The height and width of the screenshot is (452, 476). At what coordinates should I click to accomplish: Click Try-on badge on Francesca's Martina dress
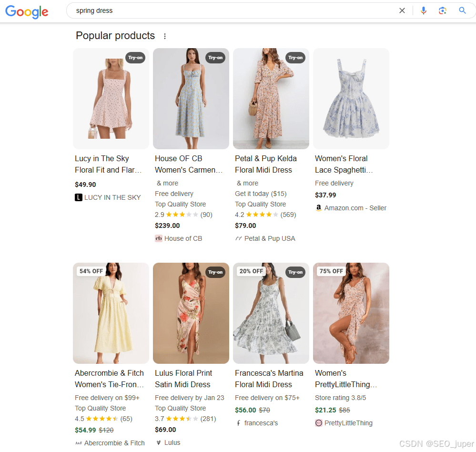(x=295, y=272)
